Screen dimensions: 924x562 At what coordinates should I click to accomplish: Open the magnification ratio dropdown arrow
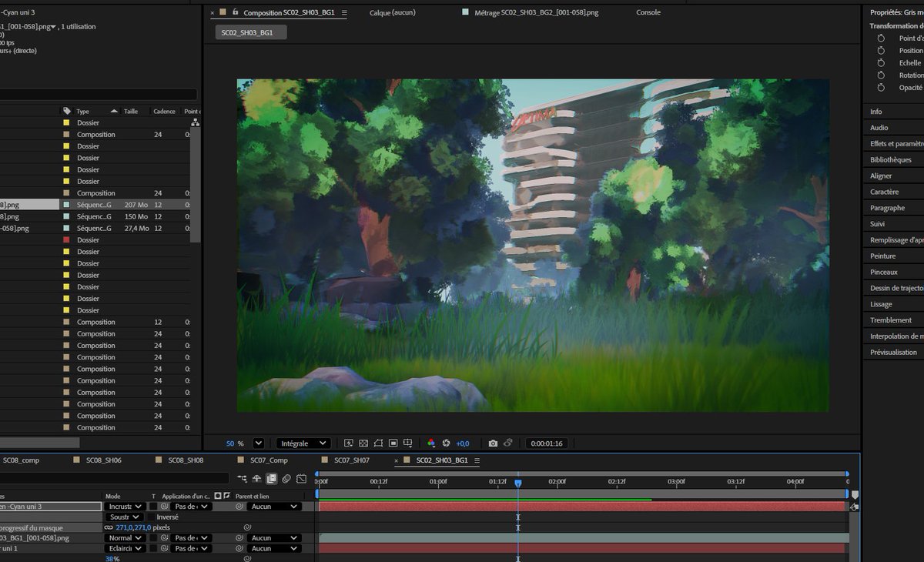[x=259, y=443]
